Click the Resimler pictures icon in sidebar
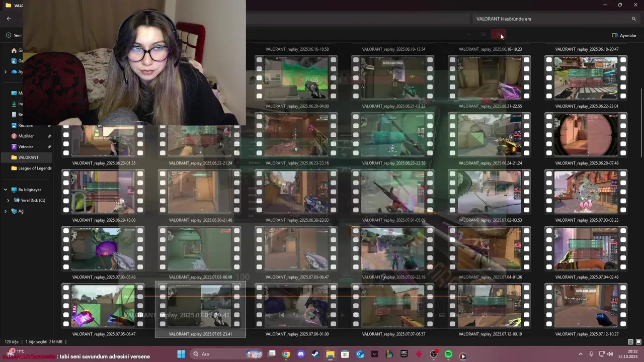The width and height of the screenshot is (644, 362). [14, 125]
